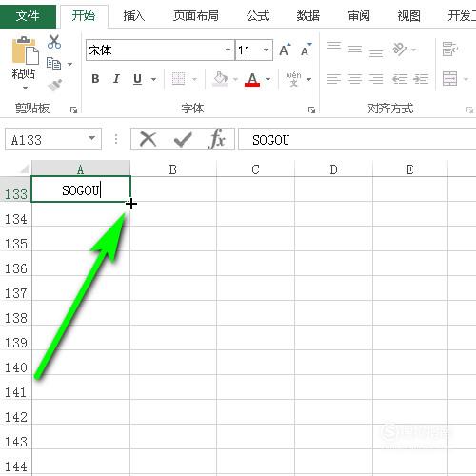This screenshot has height=476, width=476.
Task: Open the font size dropdown
Action: coord(266,50)
